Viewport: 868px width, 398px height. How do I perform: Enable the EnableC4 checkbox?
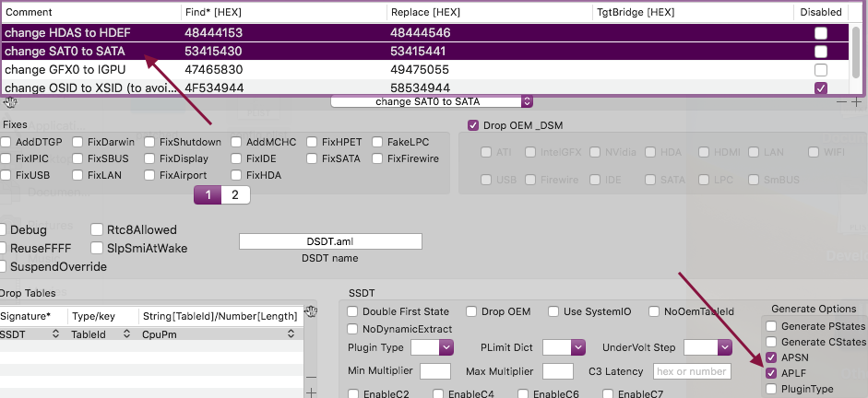tap(438, 394)
